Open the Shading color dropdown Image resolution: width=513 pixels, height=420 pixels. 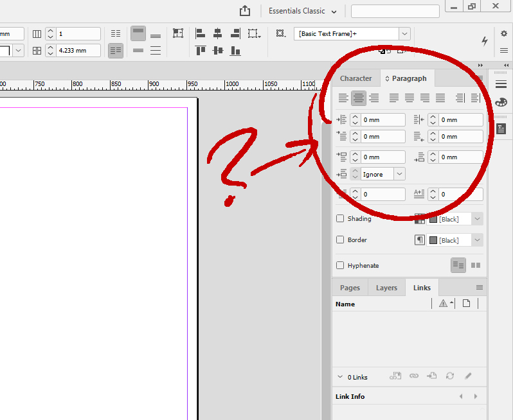point(477,218)
